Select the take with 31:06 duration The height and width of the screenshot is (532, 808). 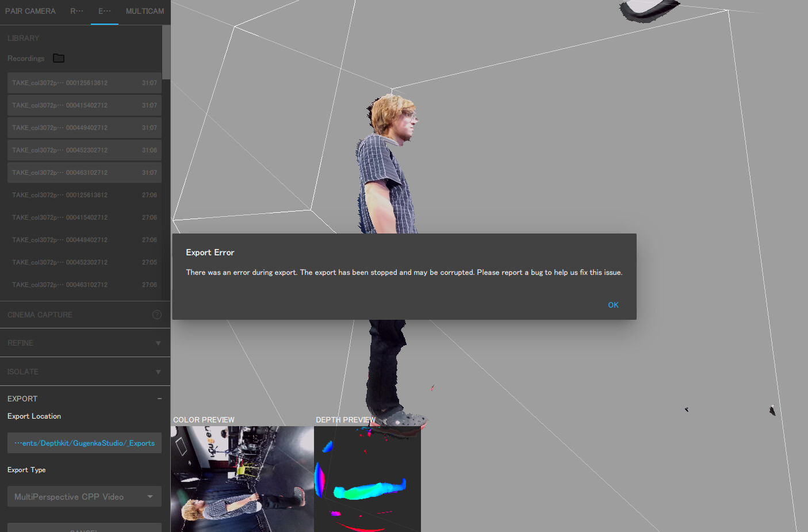click(84, 150)
